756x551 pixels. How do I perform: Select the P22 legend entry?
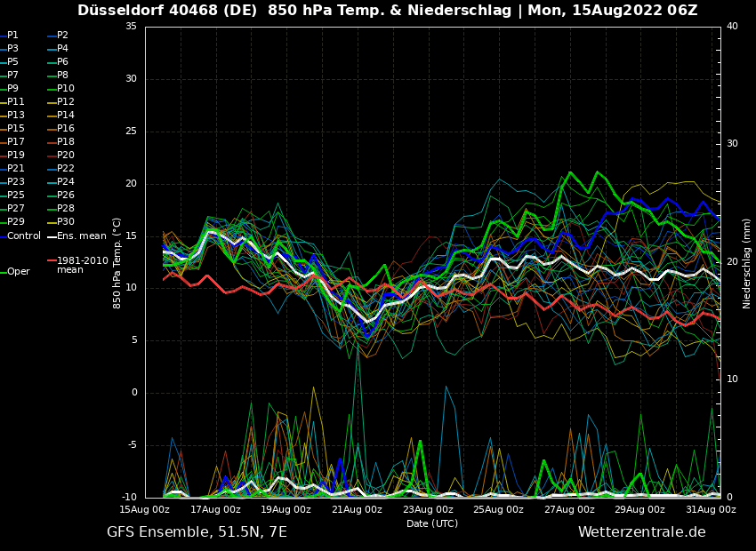point(66,169)
